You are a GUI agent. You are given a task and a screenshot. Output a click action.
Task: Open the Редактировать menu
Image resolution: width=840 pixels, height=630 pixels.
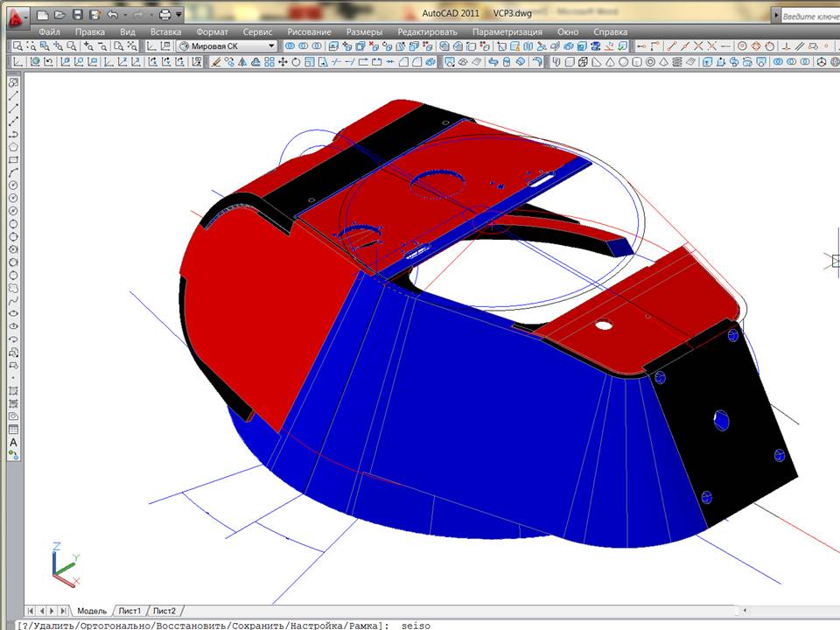click(428, 31)
